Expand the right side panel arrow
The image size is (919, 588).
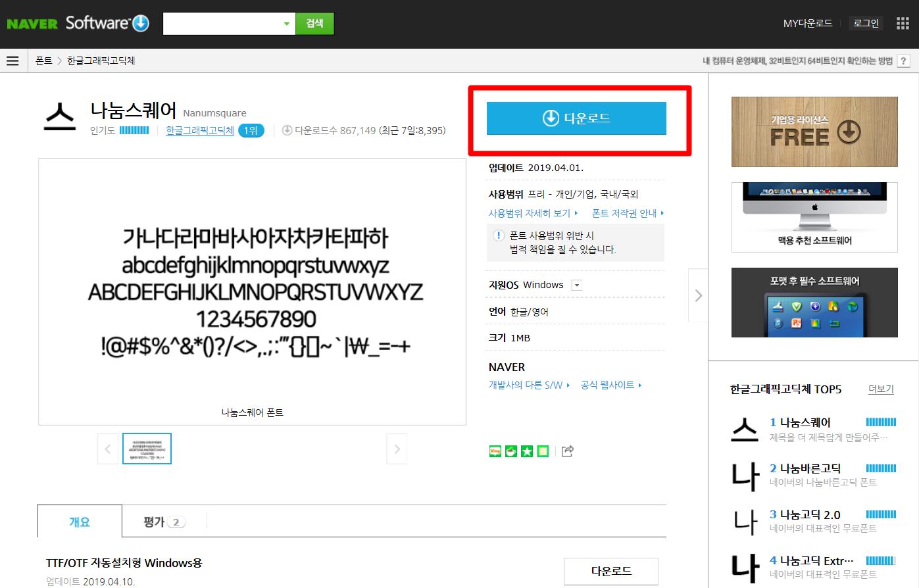pyautogui.click(x=699, y=295)
